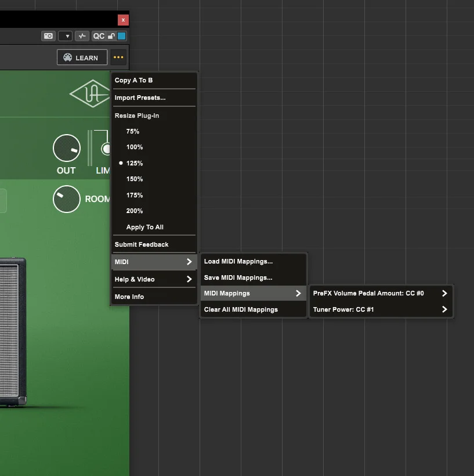
Task: Open the MIDI submenu
Action: coord(154,262)
